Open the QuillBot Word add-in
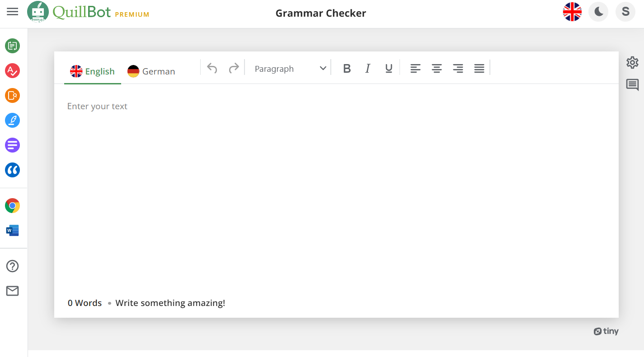644x357 pixels. click(12, 230)
